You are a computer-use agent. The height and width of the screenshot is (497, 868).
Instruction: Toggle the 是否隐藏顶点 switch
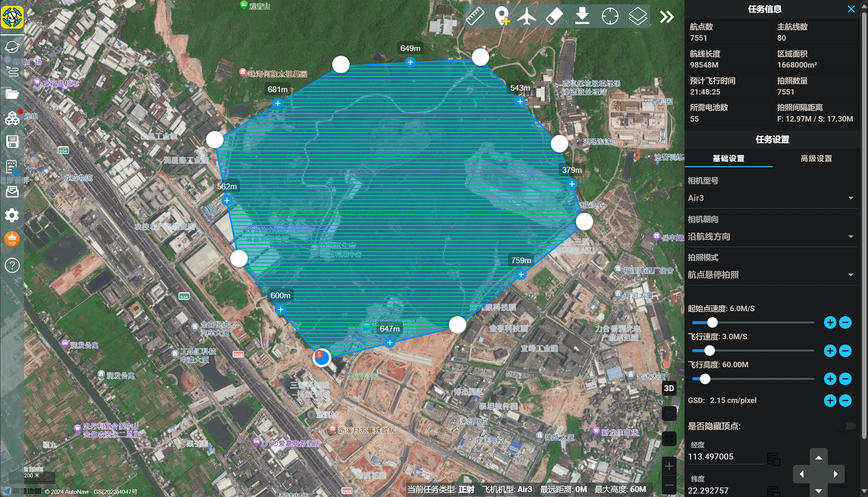(847, 426)
